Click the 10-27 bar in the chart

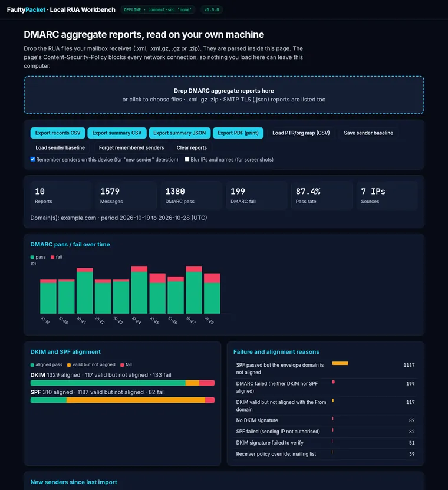pos(194,290)
